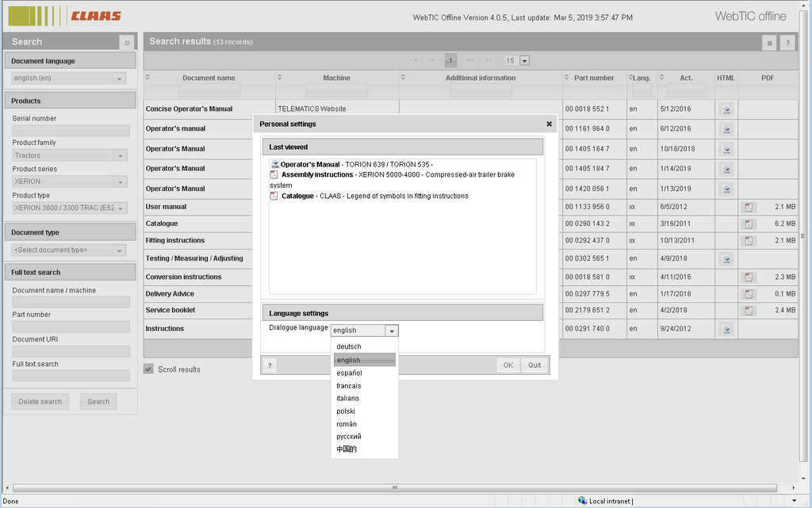This screenshot has height=508, width=812.
Task: Open records per page dropdown showing 15
Action: pyautogui.click(x=524, y=60)
